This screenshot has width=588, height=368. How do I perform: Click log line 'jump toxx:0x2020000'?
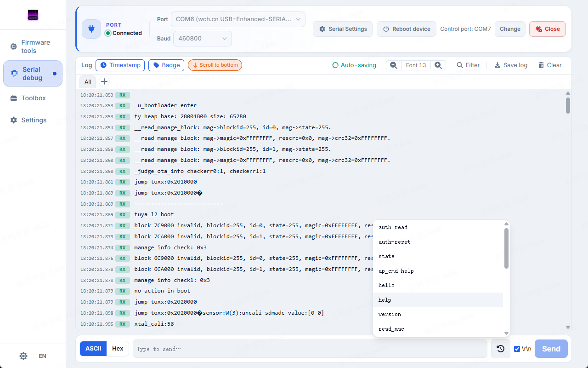click(x=165, y=302)
